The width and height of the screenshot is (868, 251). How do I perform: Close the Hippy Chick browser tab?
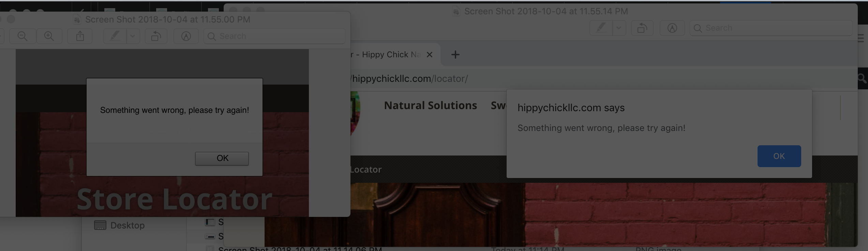(x=430, y=55)
